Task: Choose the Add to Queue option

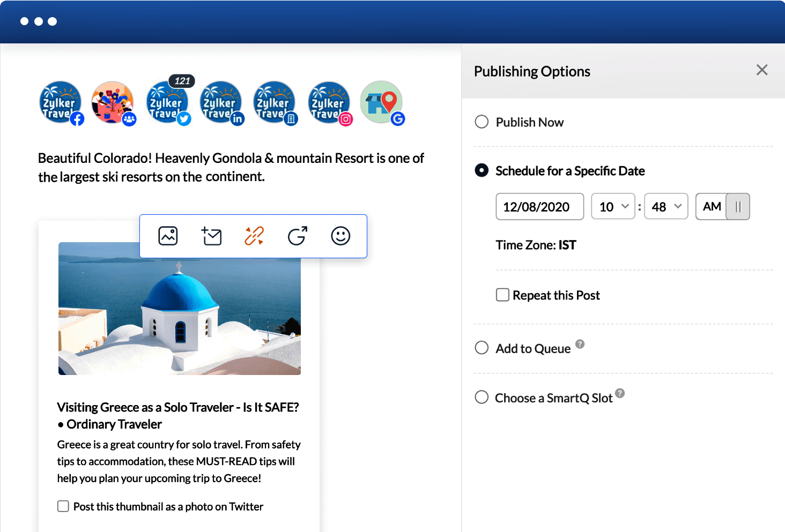Action: pyautogui.click(x=482, y=348)
